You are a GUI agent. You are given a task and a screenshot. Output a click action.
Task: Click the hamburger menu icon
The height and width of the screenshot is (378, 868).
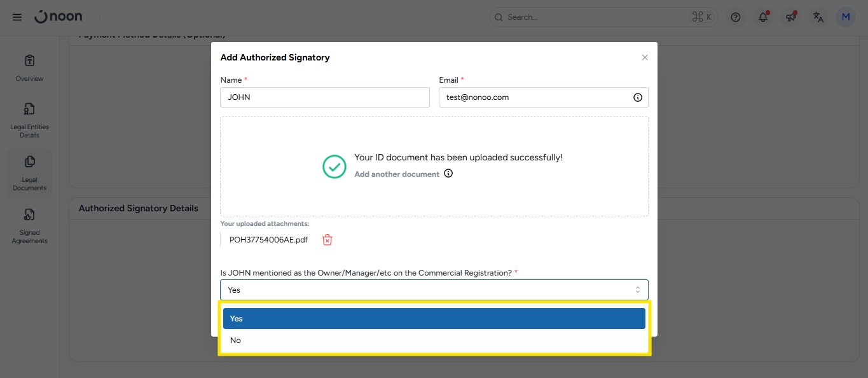(x=17, y=17)
